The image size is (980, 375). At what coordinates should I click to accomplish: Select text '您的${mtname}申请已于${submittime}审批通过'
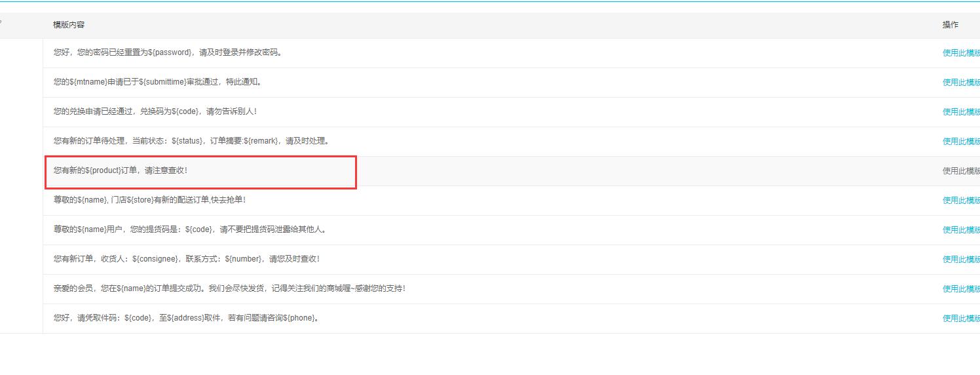pos(138,82)
